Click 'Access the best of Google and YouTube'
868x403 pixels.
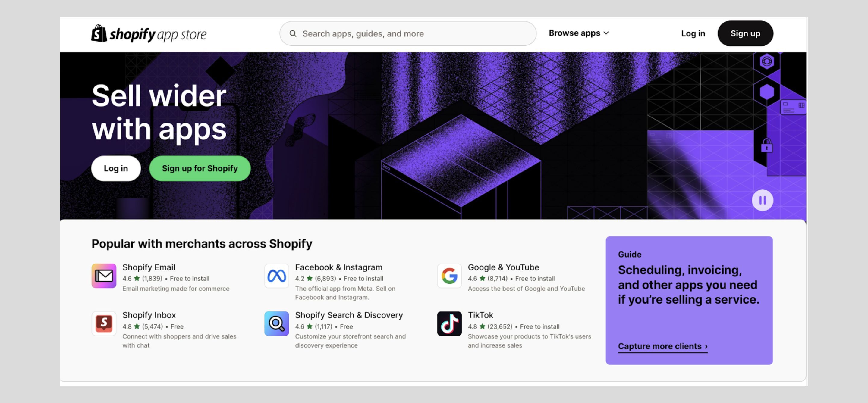(x=526, y=289)
